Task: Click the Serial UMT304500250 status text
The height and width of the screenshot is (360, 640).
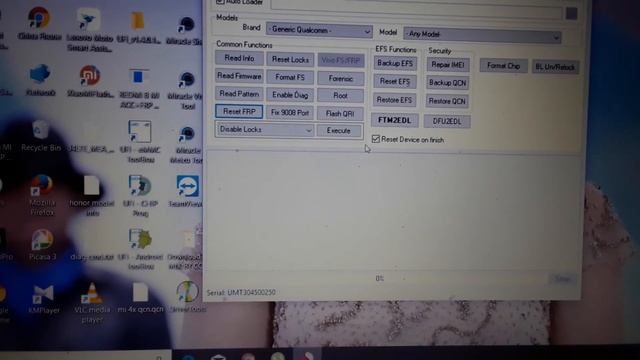Action: 241,293
